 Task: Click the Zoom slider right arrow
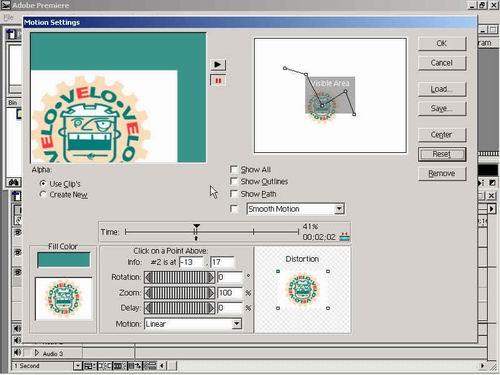tap(211, 293)
